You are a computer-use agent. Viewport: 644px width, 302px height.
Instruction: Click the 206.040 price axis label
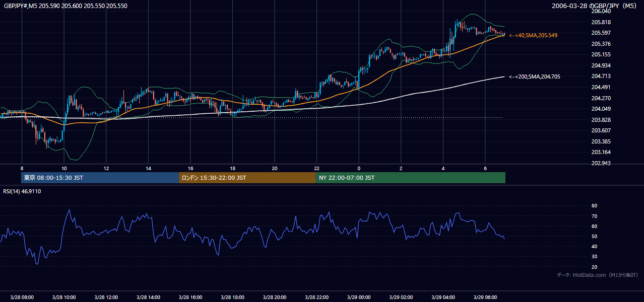(x=602, y=11)
